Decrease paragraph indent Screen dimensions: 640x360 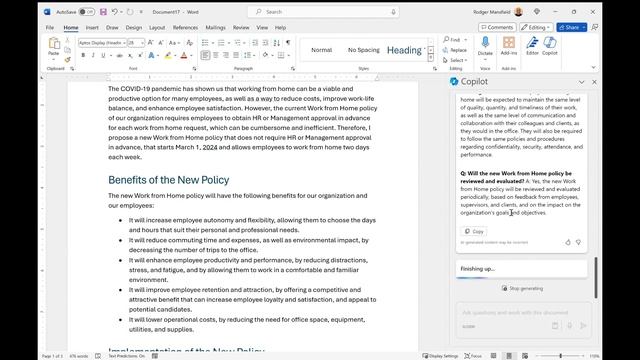click(x=255, y=42)
